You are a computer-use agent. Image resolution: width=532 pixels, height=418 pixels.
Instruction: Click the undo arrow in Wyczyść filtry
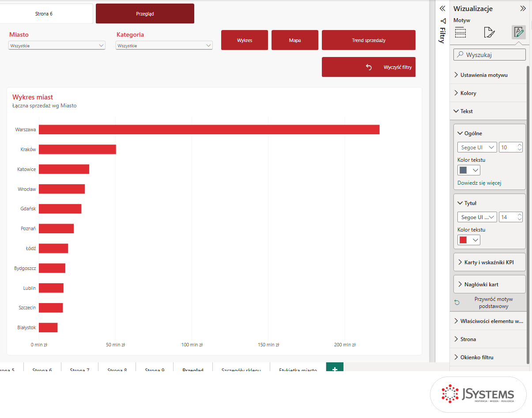pos(369,67)
